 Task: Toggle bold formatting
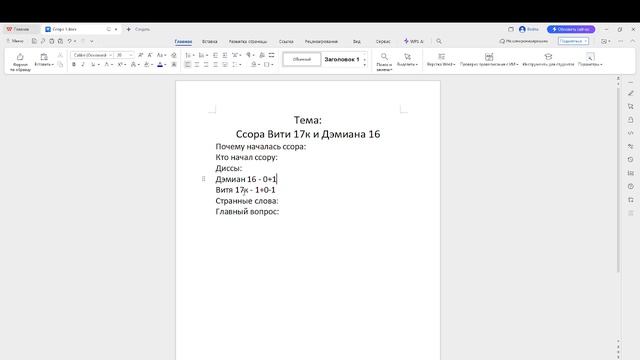[x=74, y=64]
